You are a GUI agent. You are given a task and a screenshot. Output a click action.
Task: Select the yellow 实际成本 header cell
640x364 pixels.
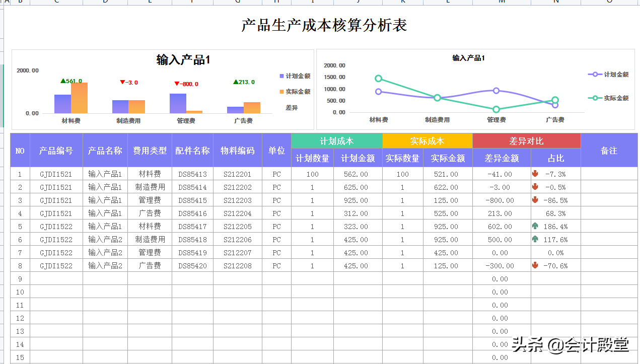(428, 140)
